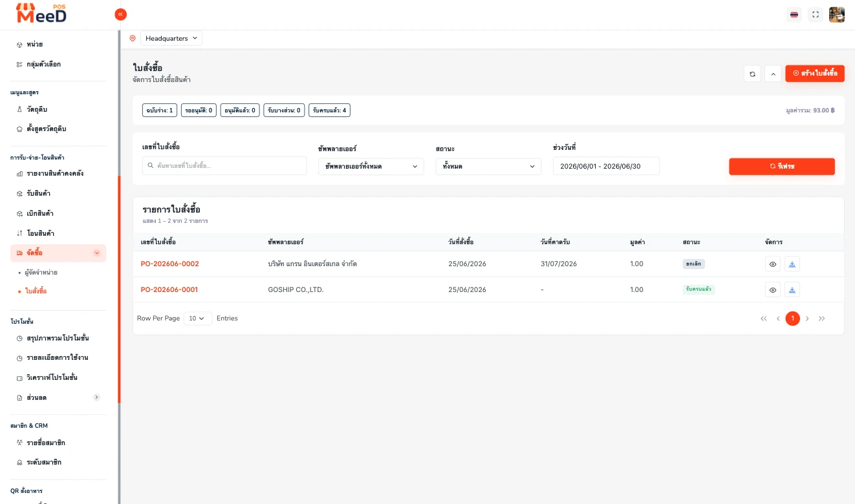Click the refresh icon beside collapse arrow

click(752, 74)
